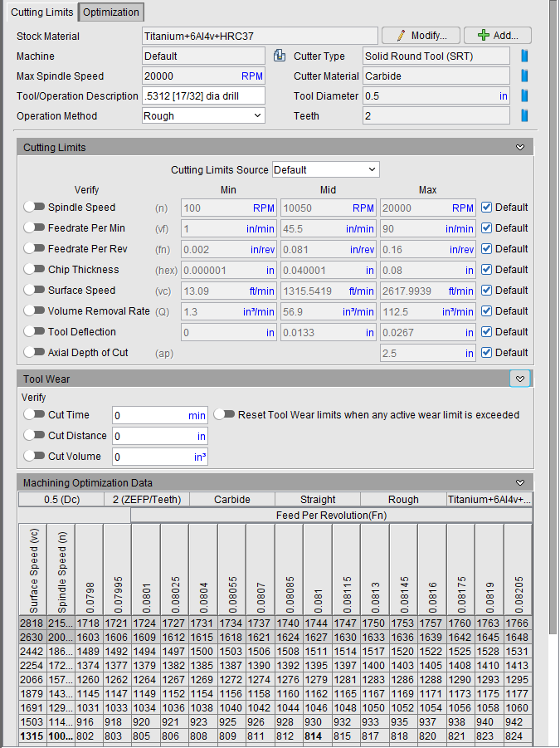Click the Cut Volume value field
The height and width of the screenshot is (748, 560).
tap(159, 457)
